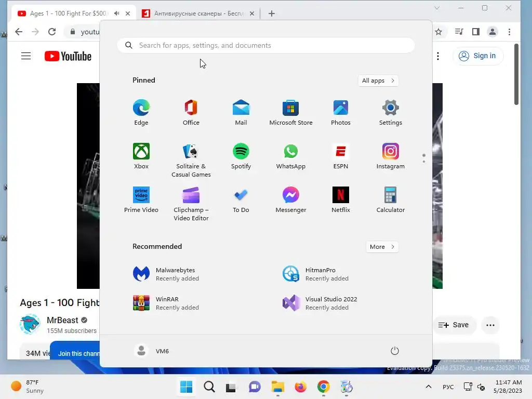Open MrBeast channel link

(62, 320)
